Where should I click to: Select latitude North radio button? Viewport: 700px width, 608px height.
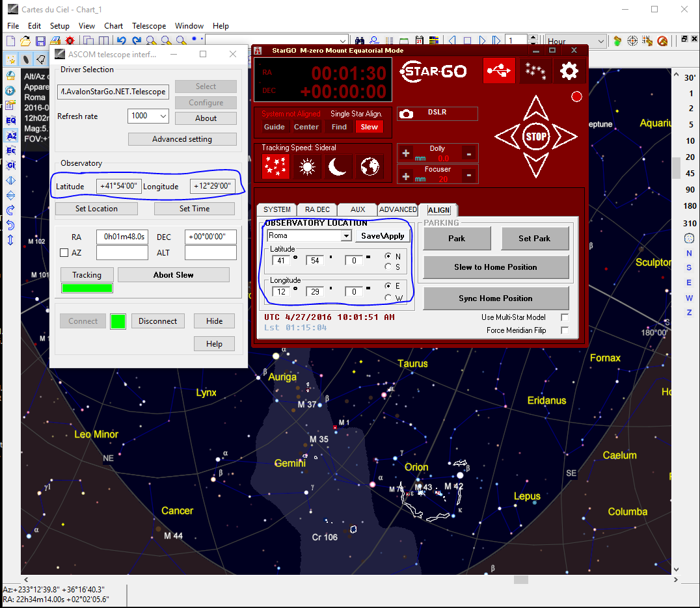tap(388, 256)
